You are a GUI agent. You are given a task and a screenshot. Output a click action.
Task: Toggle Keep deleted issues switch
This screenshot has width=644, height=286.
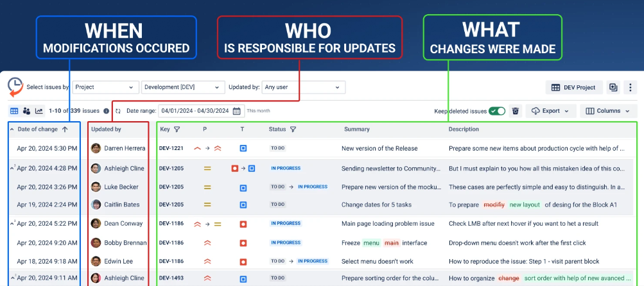497,111
